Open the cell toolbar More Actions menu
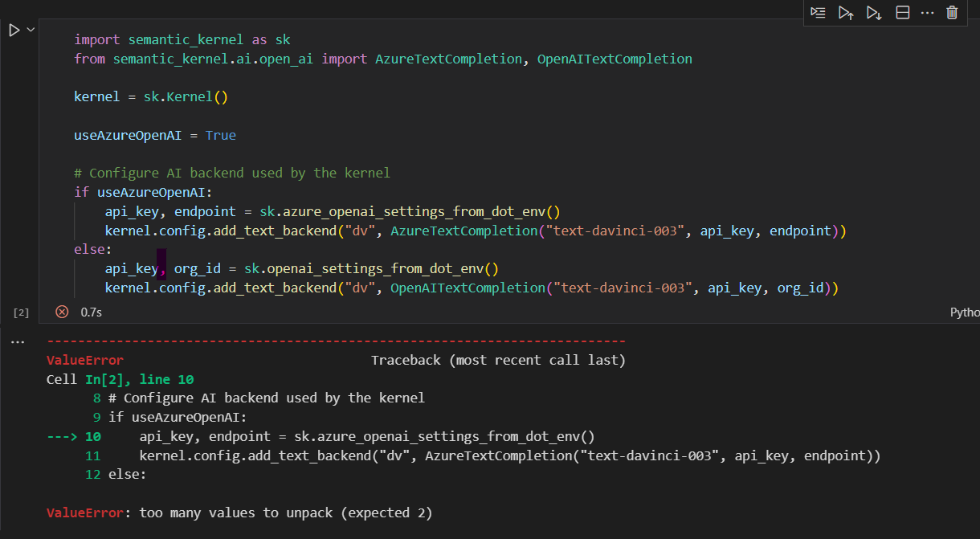The image size is (980, 539). coord(927,13)
